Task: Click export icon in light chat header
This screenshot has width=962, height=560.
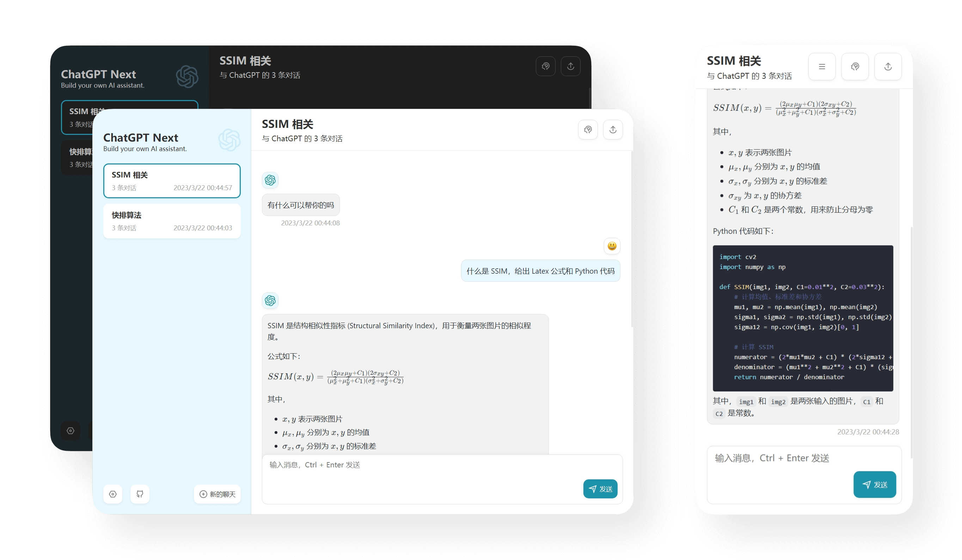Action: click(613, 130)
